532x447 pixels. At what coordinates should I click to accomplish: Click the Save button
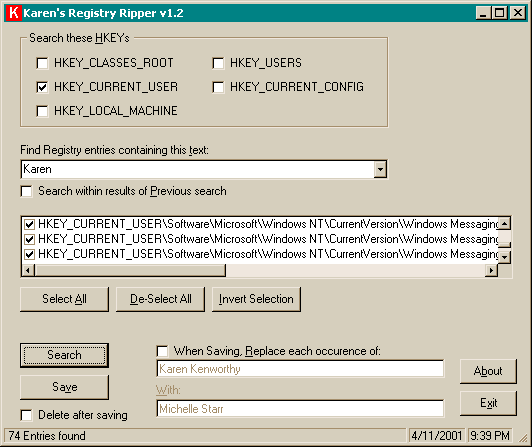[x=64, y=387]
